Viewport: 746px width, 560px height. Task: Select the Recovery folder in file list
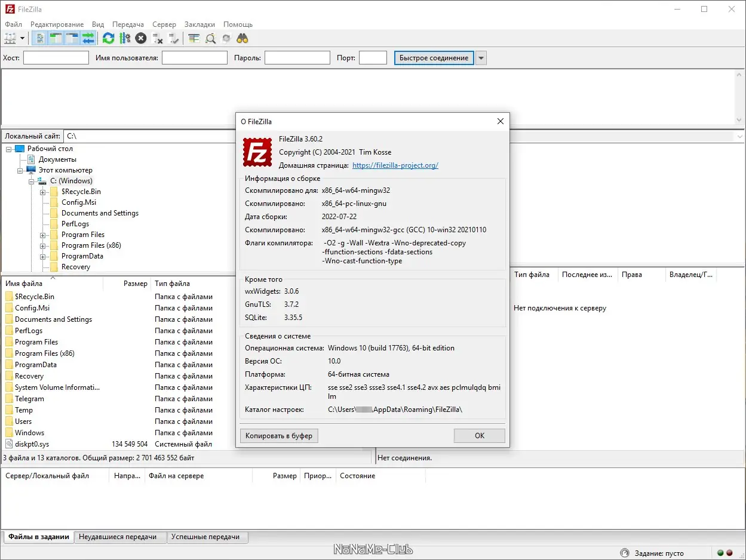[x=29, y=376]
